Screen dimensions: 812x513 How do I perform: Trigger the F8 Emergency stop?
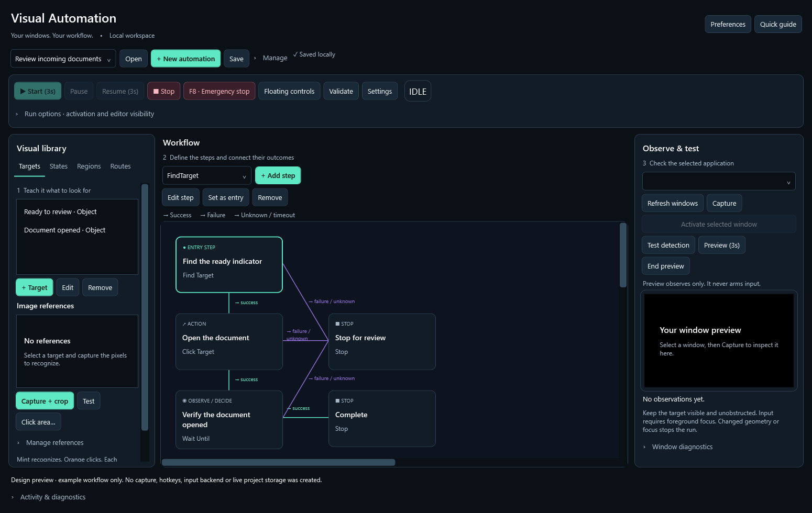click(220, 91)
